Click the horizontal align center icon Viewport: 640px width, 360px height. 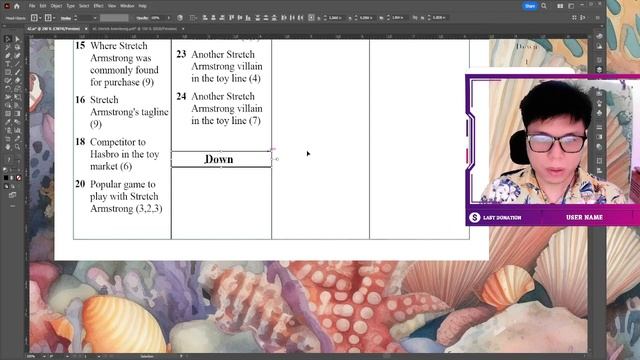click(x=213, y=18)
